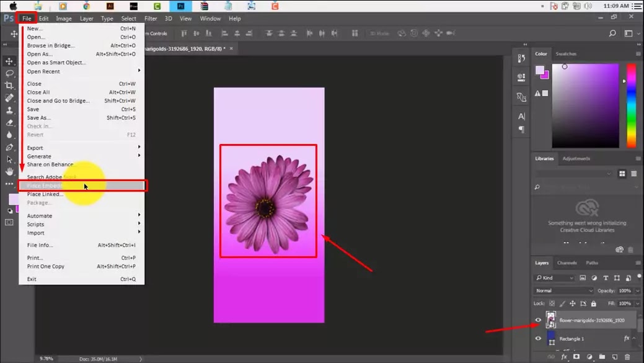Open the Character panel icon
The image size is (644, 363).
521,116
